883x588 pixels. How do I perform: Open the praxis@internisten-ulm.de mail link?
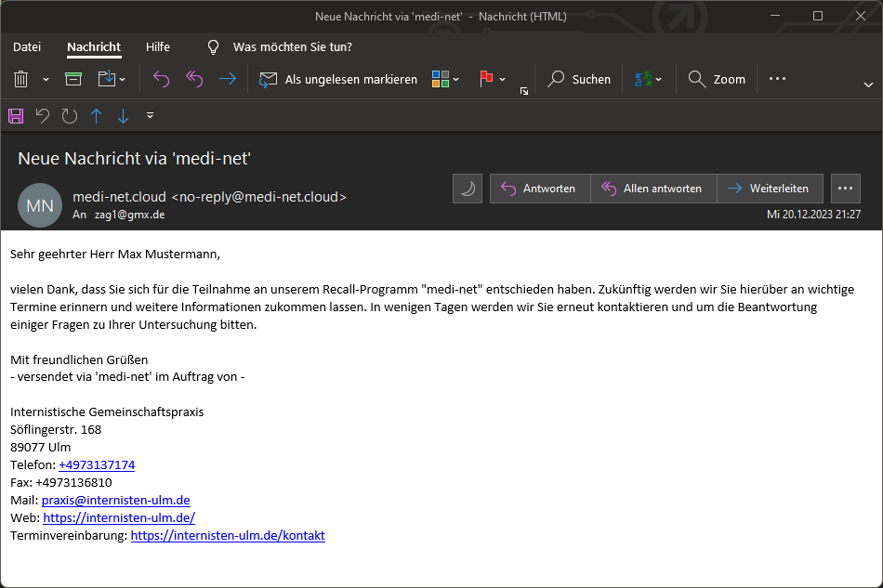point(116,501)
